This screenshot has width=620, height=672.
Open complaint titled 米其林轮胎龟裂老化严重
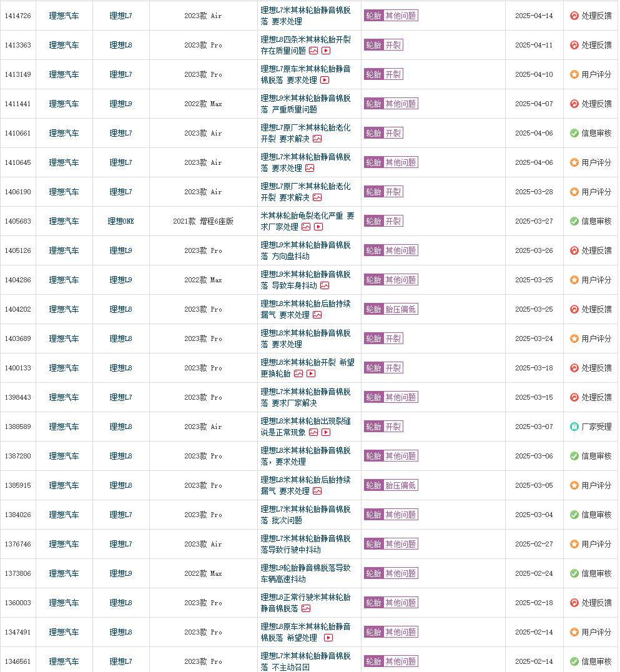pyautogui.click(x=307, y=221)
